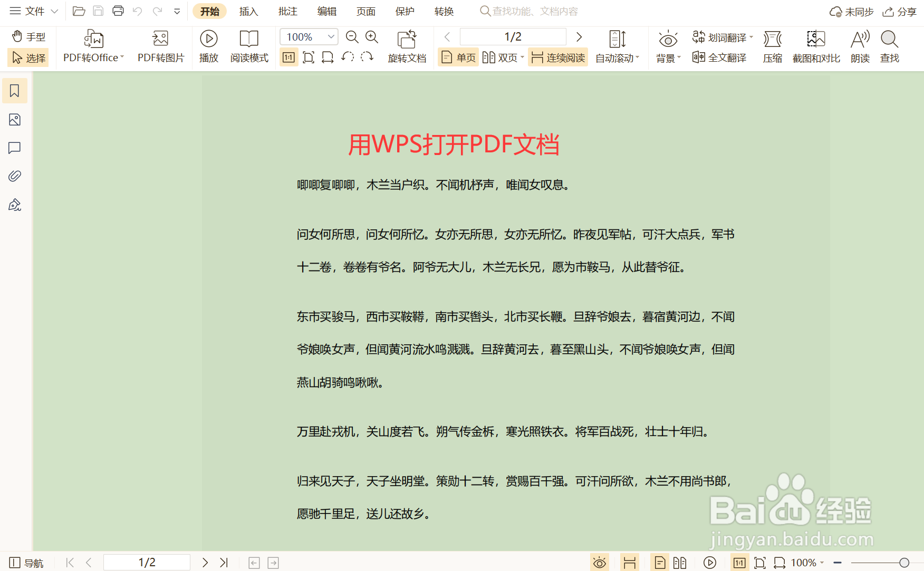Toggle 连续阅读 continuous reading

(558, 57)
